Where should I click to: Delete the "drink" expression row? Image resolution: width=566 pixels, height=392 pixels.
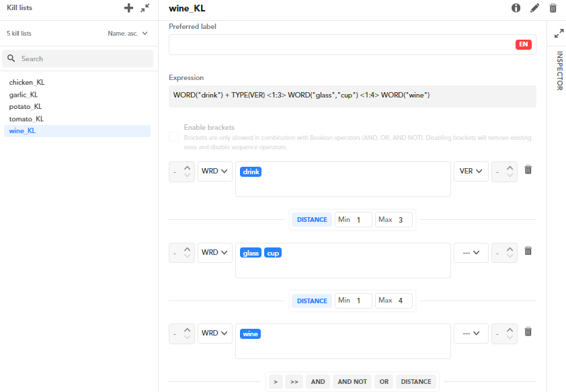pos(528,170)
